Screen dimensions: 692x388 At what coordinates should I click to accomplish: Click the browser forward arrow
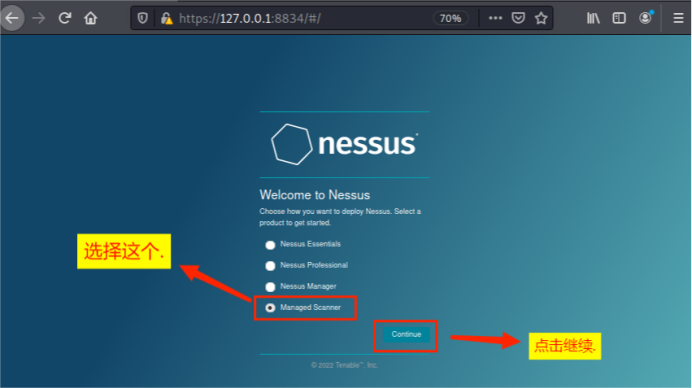(39, 18)
